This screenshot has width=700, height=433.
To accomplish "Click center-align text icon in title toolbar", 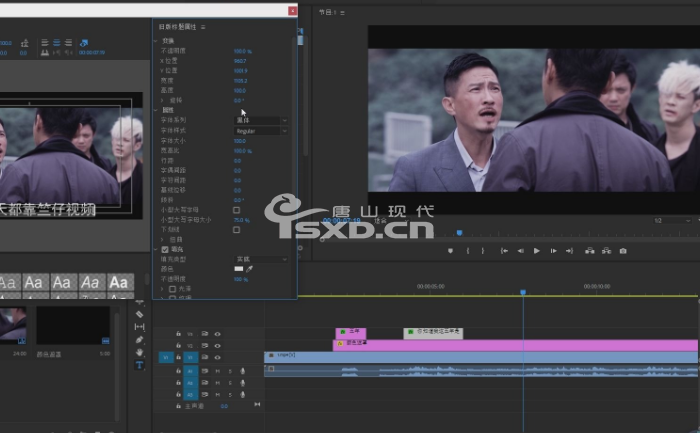I will pyautogui.click(x=57, y=42).
